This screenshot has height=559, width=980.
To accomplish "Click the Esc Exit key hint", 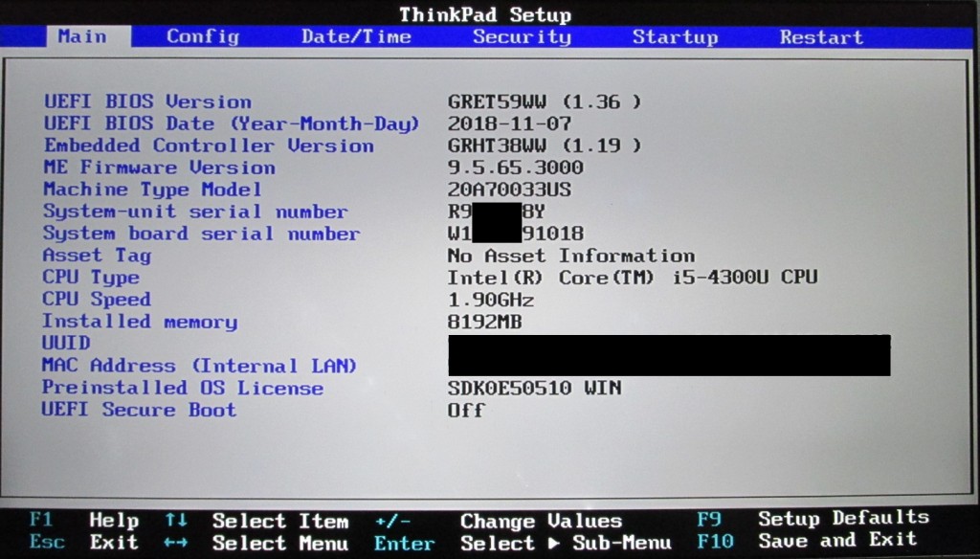I will click(x=84, y=542).
